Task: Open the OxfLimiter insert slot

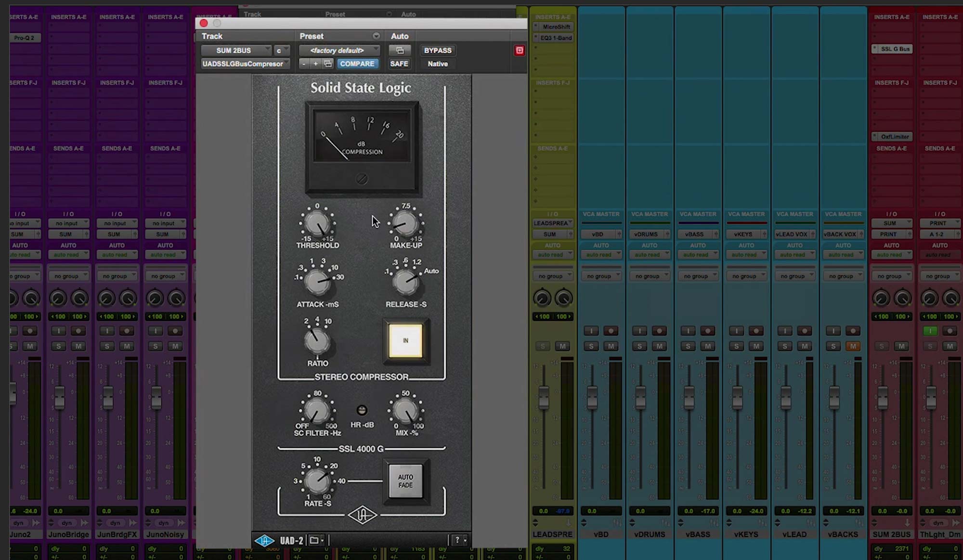Action: click(x=892, y=137)
